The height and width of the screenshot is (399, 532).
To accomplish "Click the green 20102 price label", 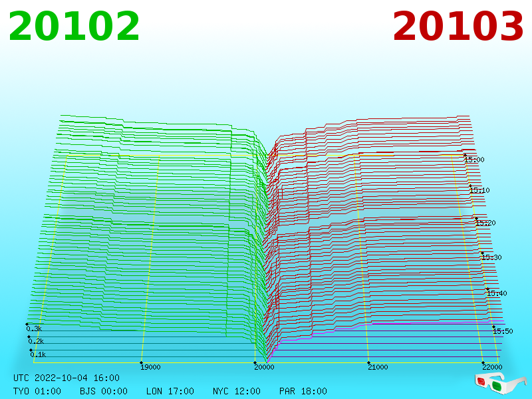I will point(74,27).
